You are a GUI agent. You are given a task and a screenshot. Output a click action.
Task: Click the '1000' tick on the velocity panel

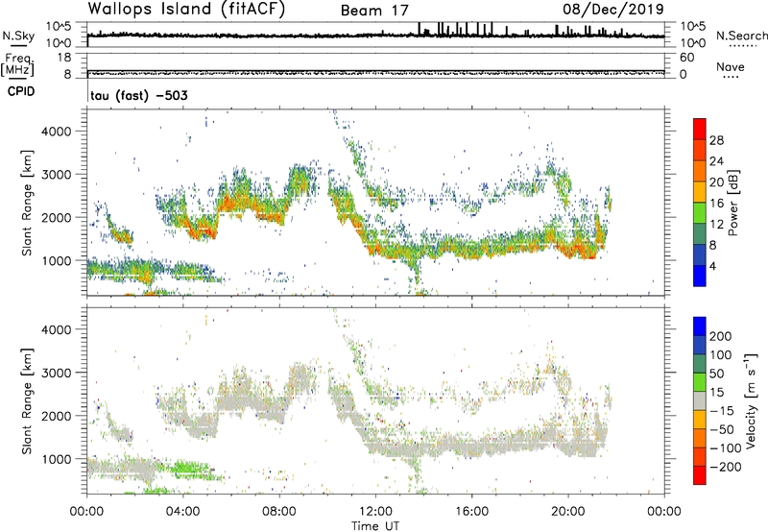[57, 459]
